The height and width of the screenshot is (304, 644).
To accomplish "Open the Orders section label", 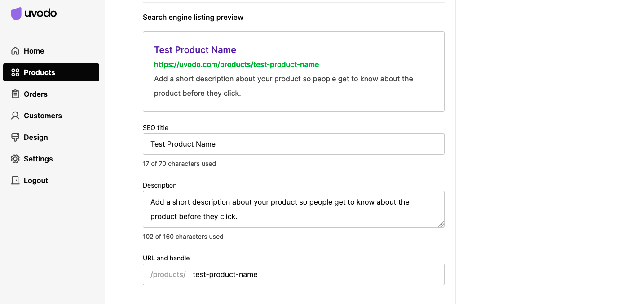I will [35, 94].
